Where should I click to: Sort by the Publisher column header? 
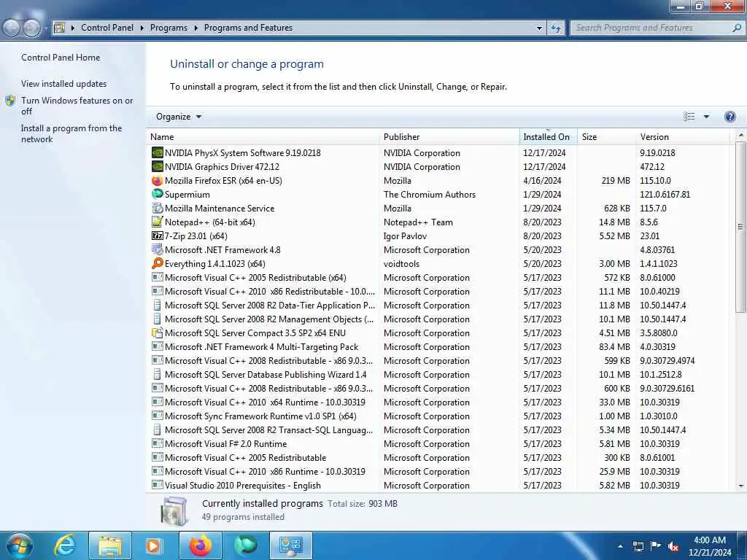[x=449, y=136]
